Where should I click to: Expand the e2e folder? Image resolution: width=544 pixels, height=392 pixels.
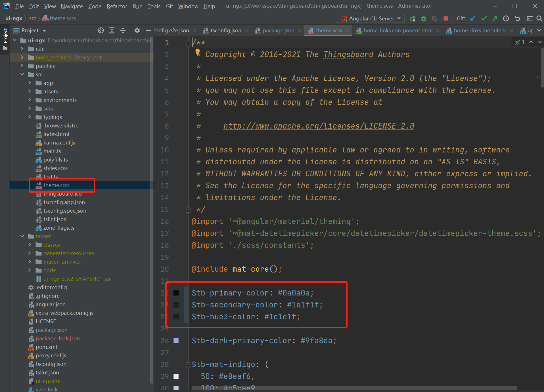point(22,49)
